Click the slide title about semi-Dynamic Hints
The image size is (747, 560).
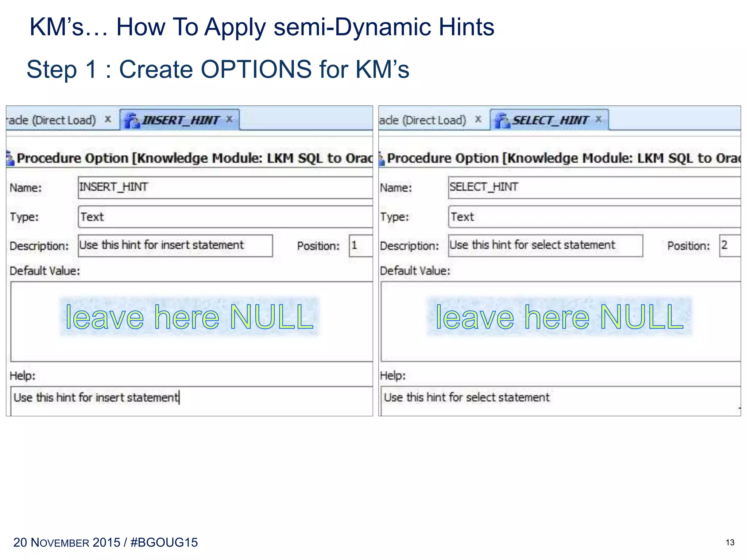point(262,27)
